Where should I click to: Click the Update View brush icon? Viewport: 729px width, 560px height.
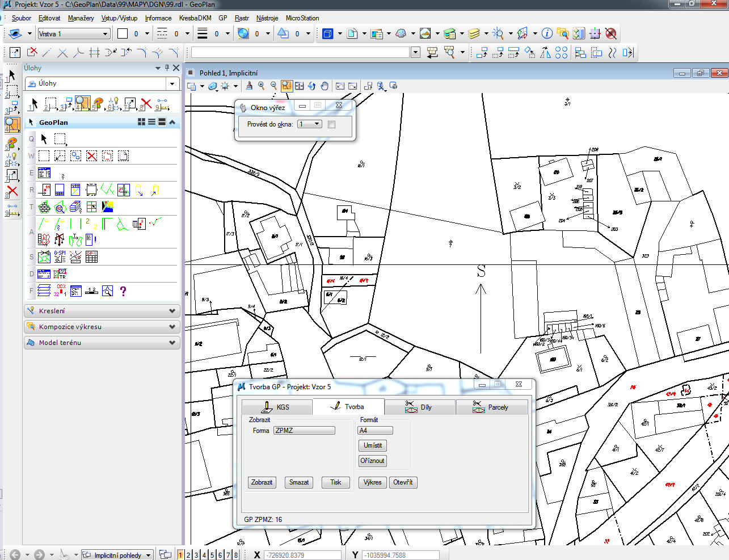pos(248,86)
